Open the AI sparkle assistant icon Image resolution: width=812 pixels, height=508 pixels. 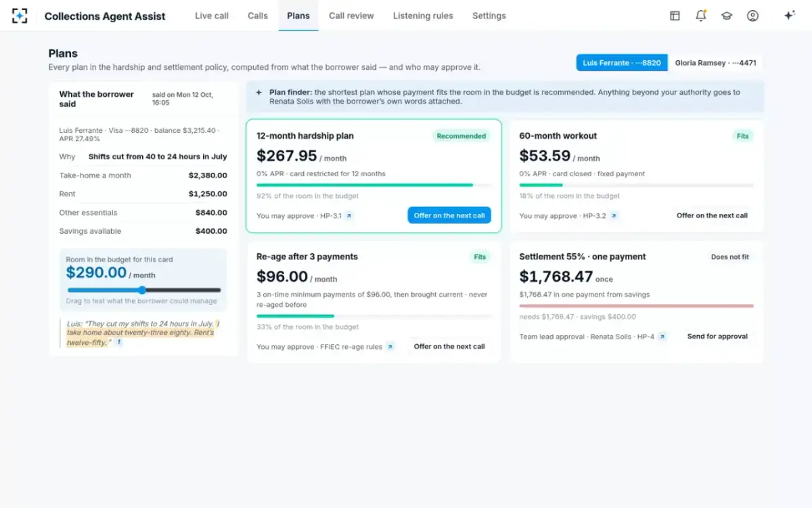[789, 16]
